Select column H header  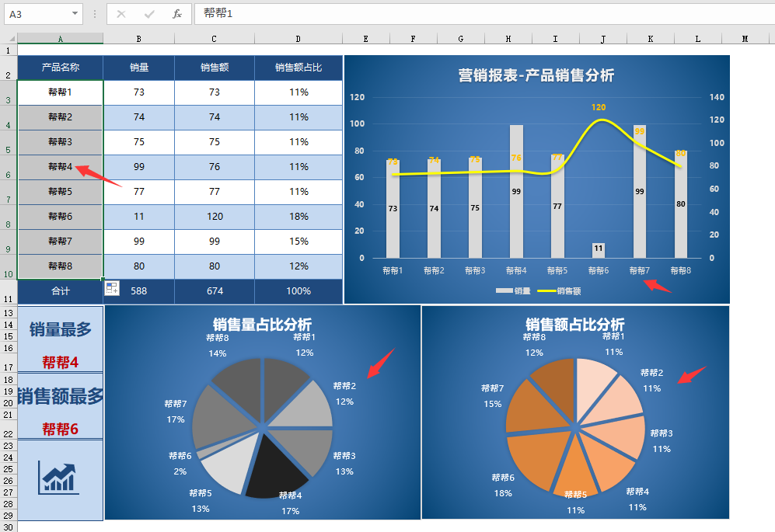click(508, 39)
